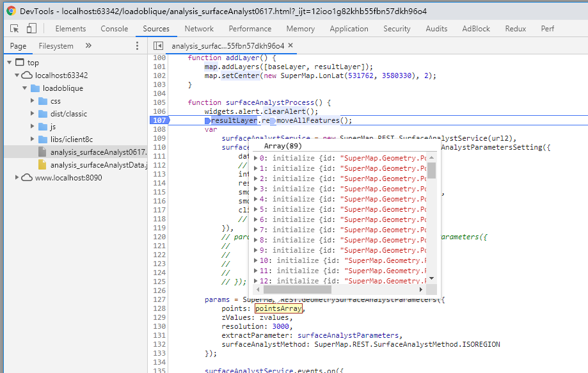This screenshot has height=373, width=588.
Task: Expand array item 0 in popup
Action: 256,158
